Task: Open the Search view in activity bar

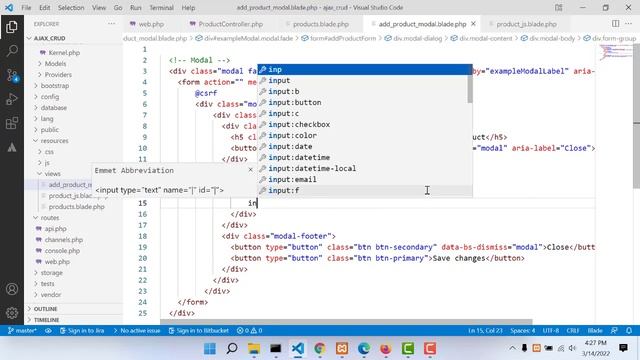Action: 12,51
